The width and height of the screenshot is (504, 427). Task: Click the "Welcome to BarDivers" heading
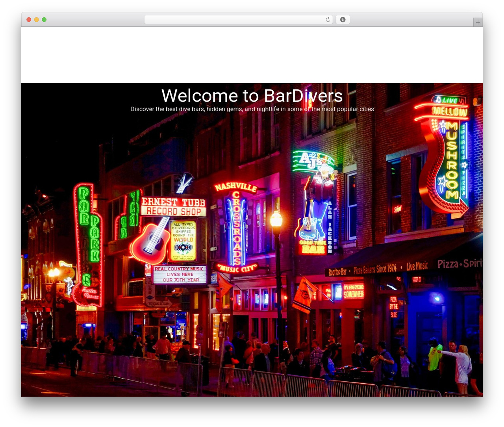point(252,96)
